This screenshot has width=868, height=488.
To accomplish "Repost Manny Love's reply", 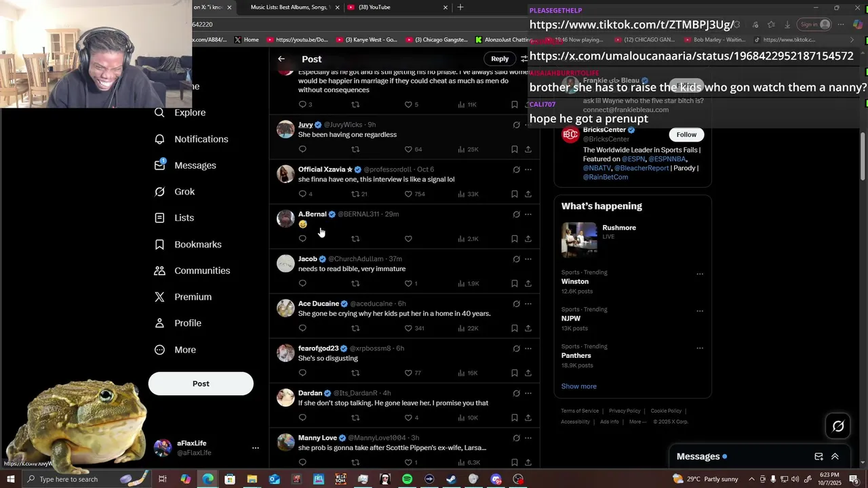I will click(355, 462).
